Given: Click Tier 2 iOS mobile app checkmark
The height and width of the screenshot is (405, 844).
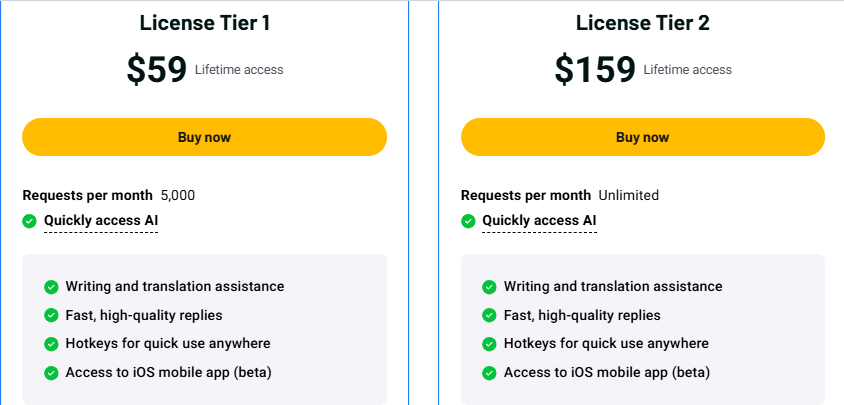Looking at the screenshot, I should pos(489,373).
